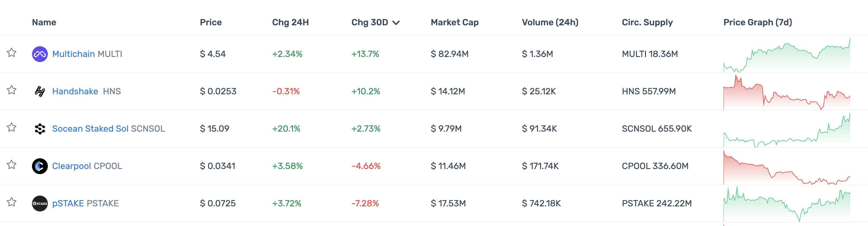This screenshot has height=226, width=868.
Task: Toggle favorite star for Handshake
Action: (12, 90)
